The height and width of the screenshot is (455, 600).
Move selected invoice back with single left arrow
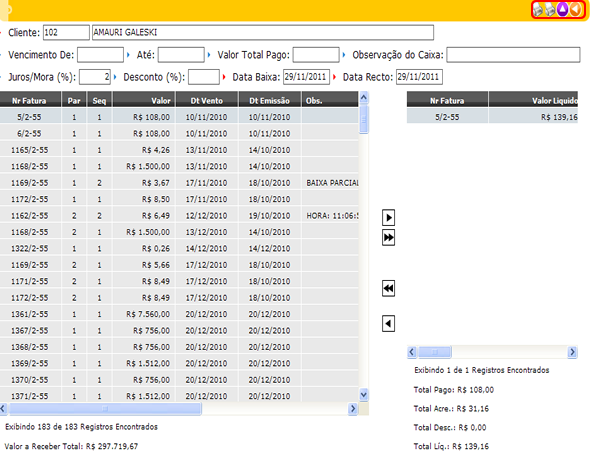pyautogui.click(x=389, y=322)
